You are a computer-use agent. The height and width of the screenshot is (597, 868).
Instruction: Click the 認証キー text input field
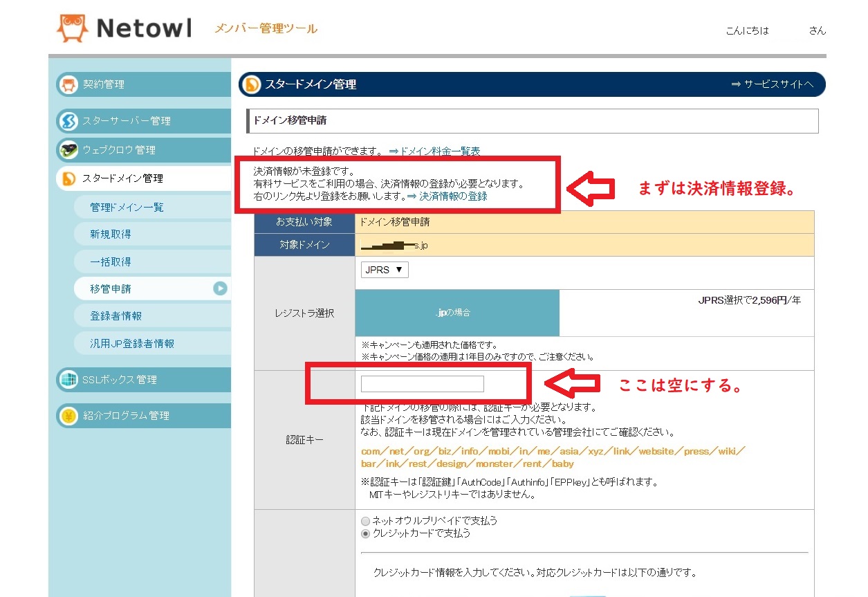point(422,384)
